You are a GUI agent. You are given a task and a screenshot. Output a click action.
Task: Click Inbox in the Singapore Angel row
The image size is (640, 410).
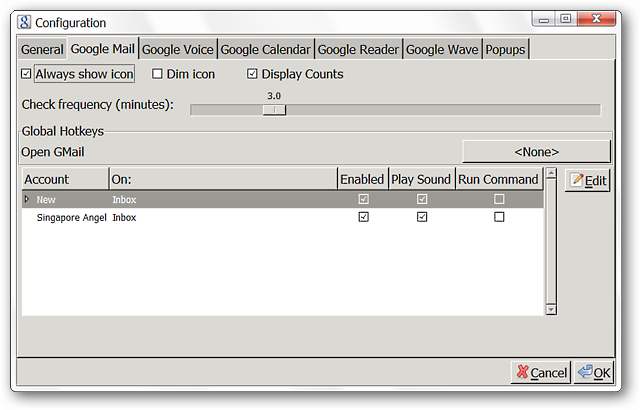[124, 217]
